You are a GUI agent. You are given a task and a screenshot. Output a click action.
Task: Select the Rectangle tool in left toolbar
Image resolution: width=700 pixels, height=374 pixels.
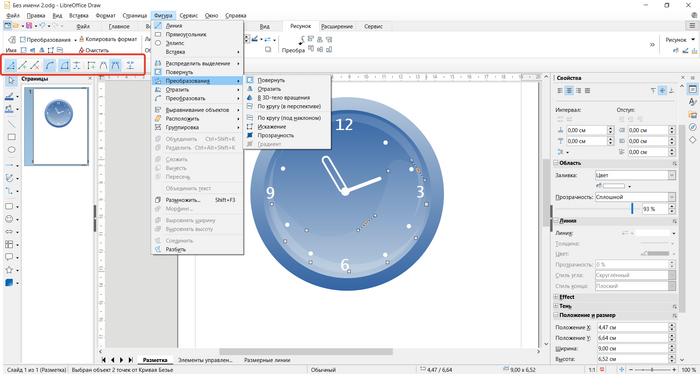click(x=12, y=137)
